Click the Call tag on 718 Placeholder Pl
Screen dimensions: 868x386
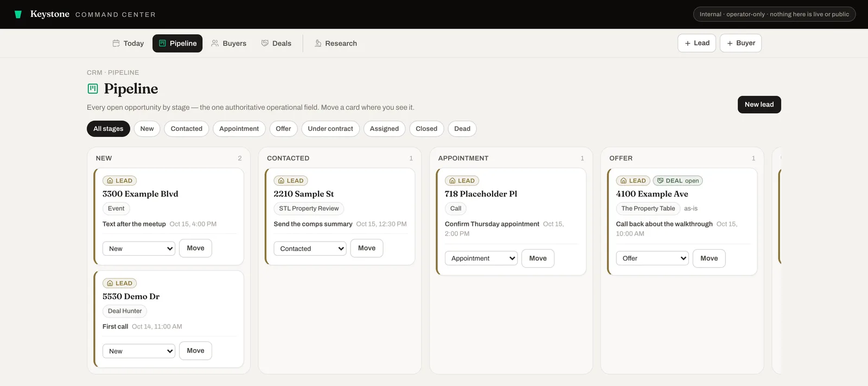pos(456,208)
